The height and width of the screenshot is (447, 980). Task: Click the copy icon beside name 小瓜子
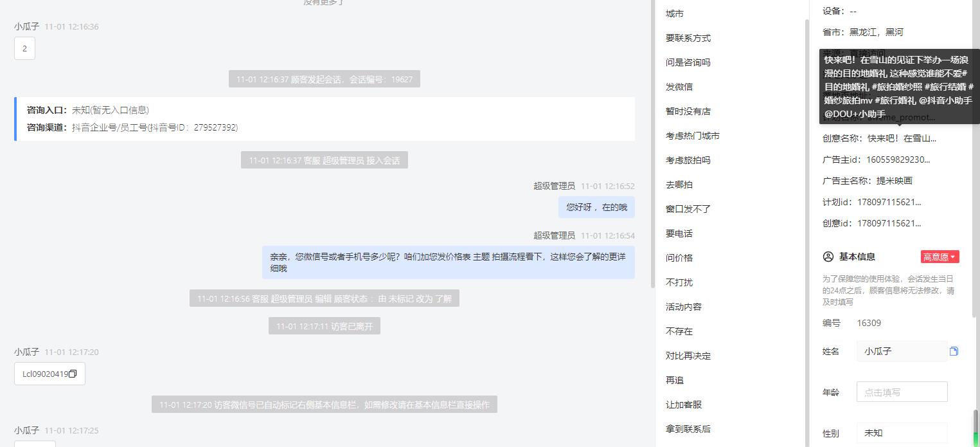[x=954, y=351]
